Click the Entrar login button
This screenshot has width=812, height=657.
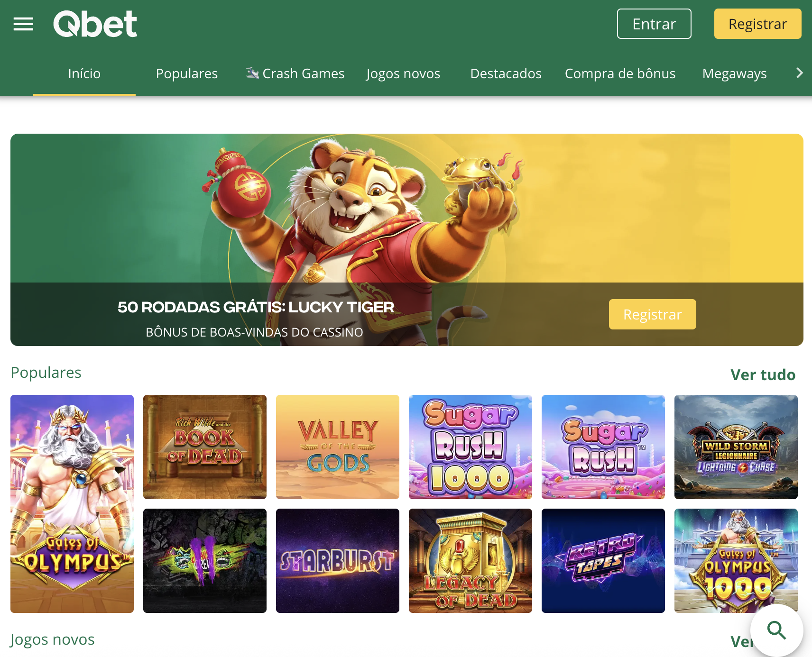click(654, 24)
